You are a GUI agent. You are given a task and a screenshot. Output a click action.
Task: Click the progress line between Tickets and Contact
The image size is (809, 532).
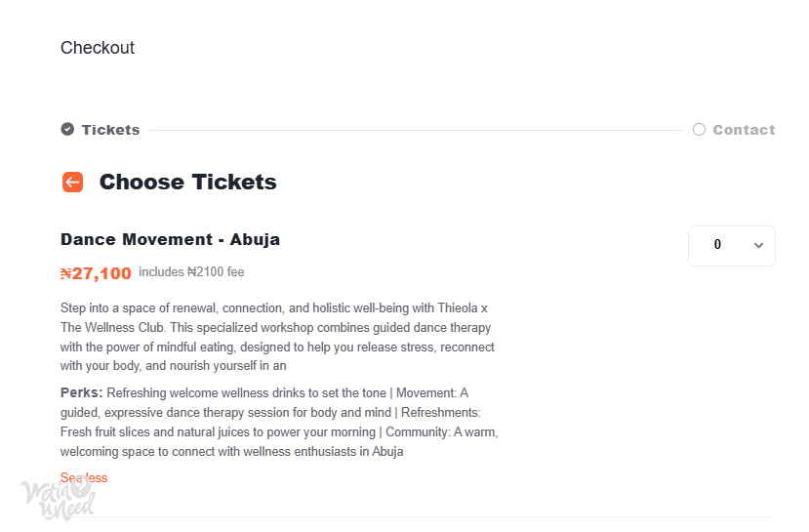pyautogui.click(x=417, y=130)
